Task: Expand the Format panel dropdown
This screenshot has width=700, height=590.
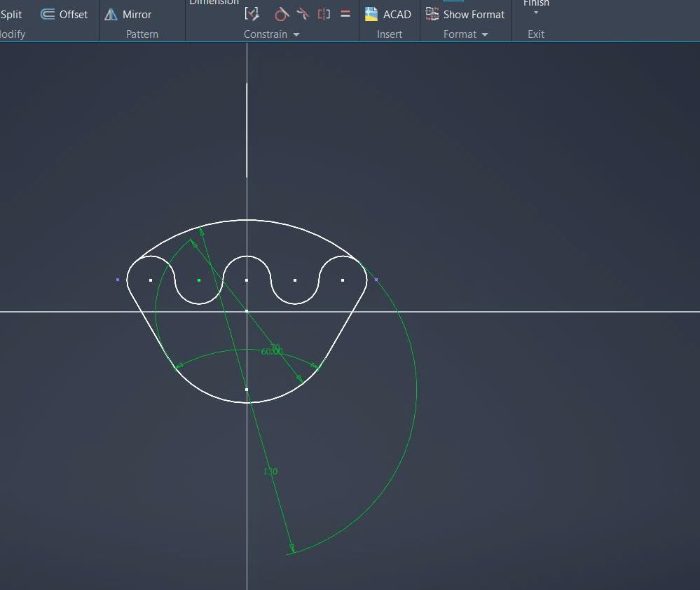Action: coord(485,34)
